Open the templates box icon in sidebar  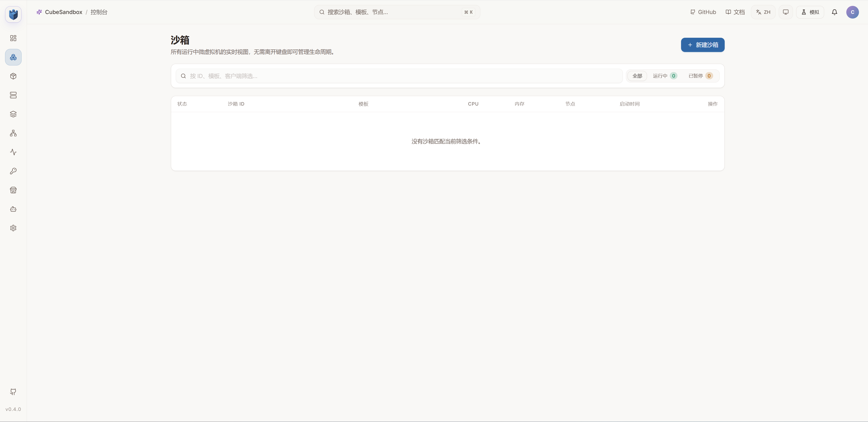[x=14, y=76]
